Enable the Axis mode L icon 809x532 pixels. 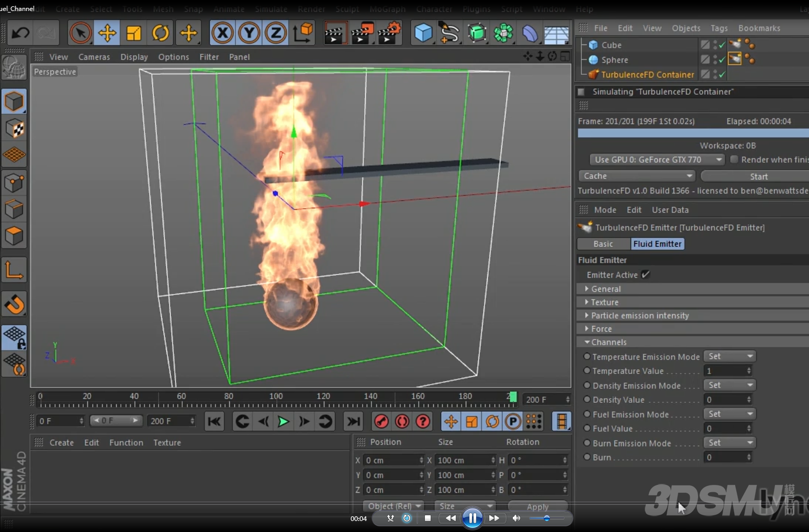point(14,270)
